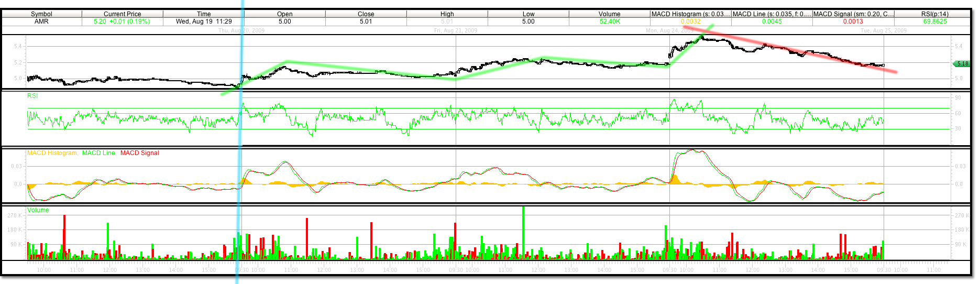Click the 69.8625 RSI value
This screenshot has width=980, height=284.
click(934, 21)
